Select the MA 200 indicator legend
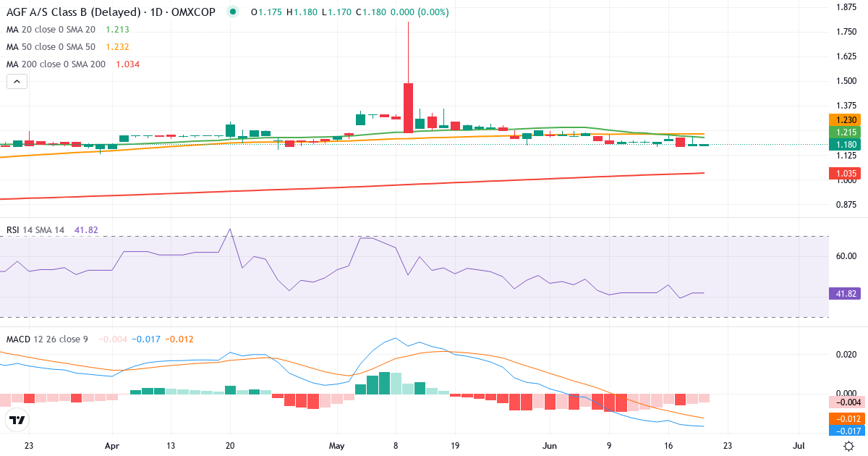 pos(56,64)
